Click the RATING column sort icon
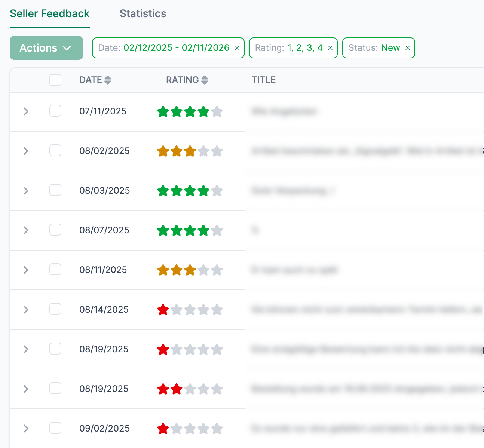The height and width of the screenshot is (448, 484). [205, 80]
